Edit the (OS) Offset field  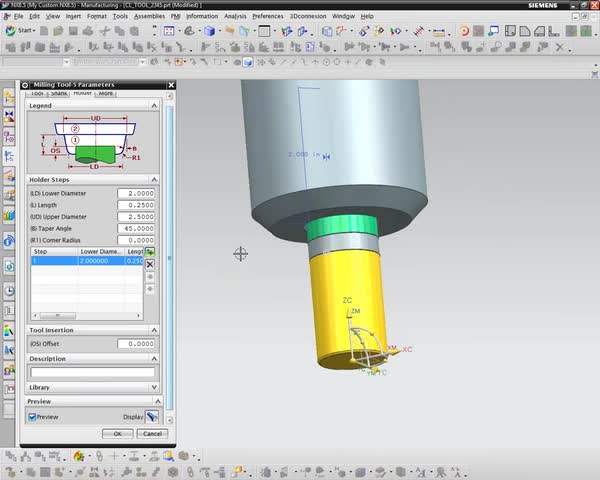(136, 344)
